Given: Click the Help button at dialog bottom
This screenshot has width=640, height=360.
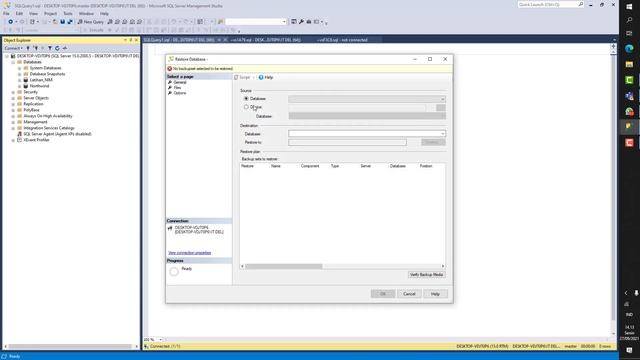Looking at the screenshot, I should [435, 294].
